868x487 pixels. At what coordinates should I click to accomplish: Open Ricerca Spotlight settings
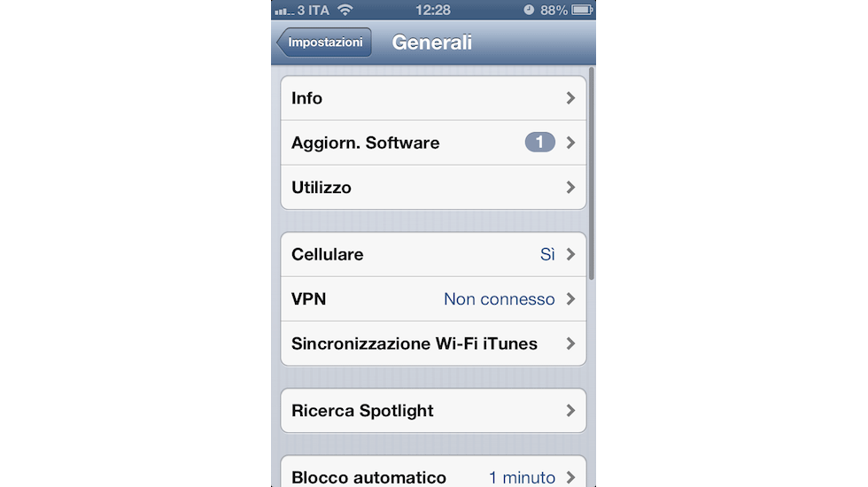[433, 411]
